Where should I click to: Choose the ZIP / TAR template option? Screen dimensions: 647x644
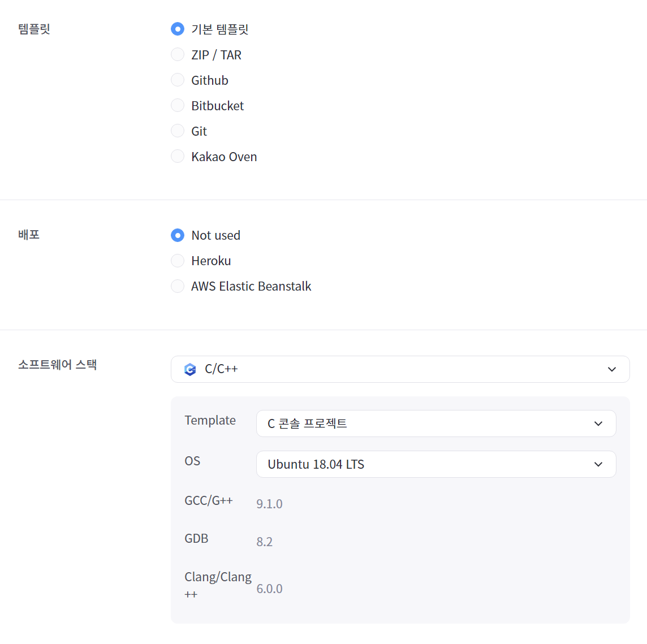[x=178, y=54]
